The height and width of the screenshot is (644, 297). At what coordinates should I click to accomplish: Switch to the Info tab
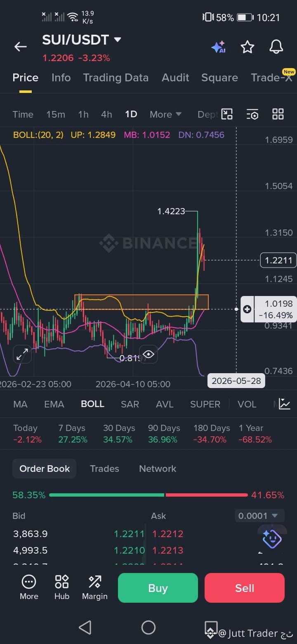[61, 78]
